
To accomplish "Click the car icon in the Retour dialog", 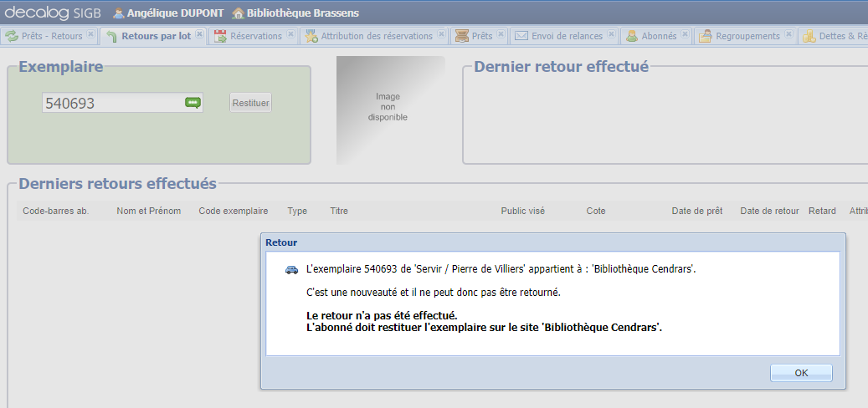I will pos(291,269).
